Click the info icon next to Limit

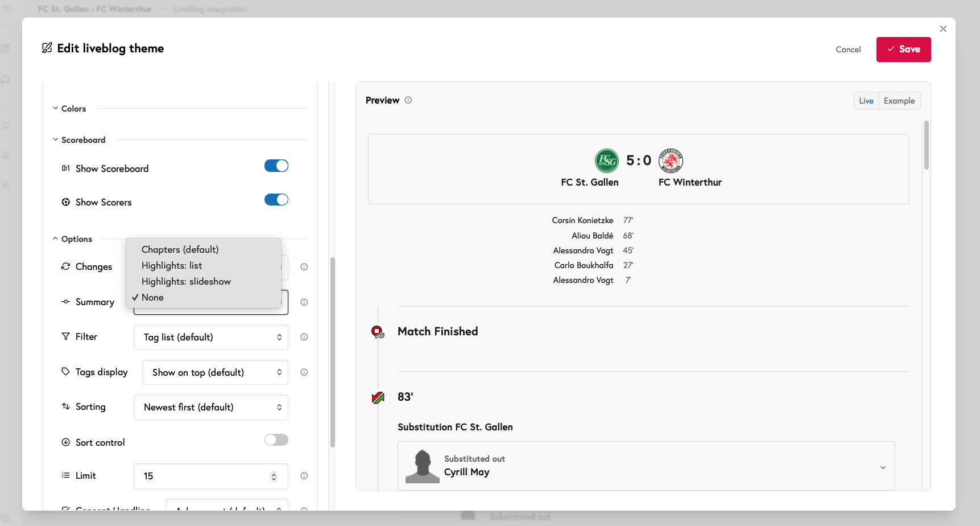(304, 476)
